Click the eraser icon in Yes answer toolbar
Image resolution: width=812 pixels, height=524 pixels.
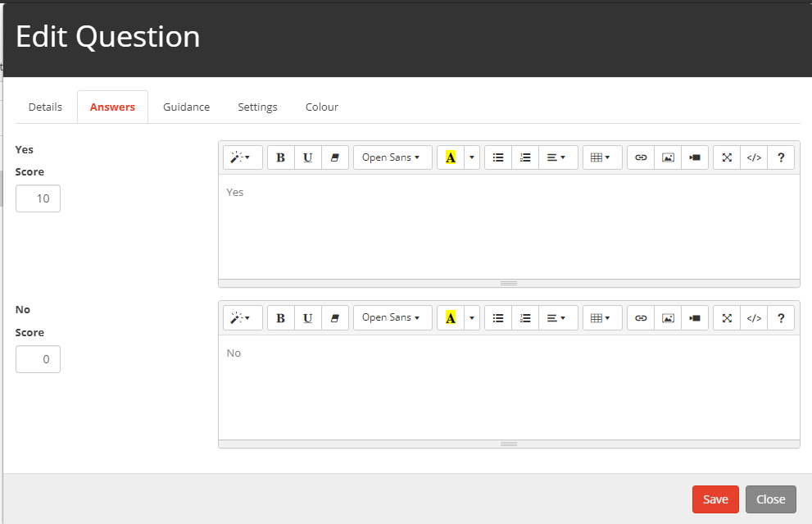coord(335,157)
